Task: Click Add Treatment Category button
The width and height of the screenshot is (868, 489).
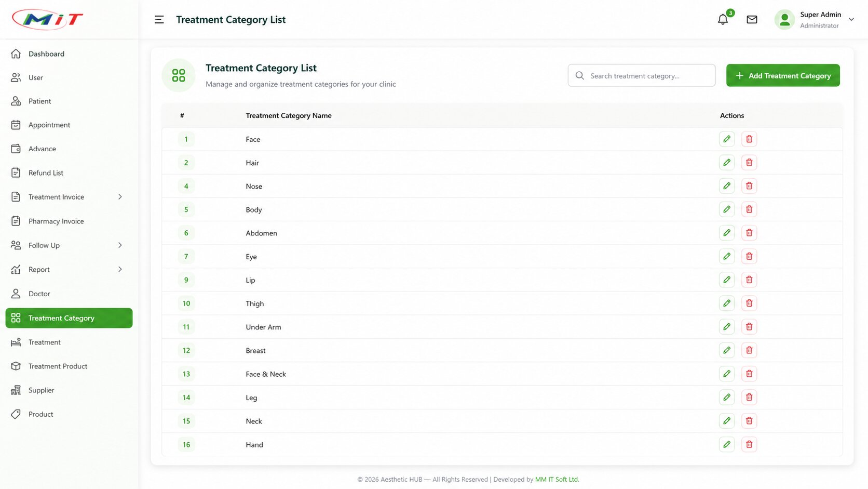Action: (x=783, y=75)
